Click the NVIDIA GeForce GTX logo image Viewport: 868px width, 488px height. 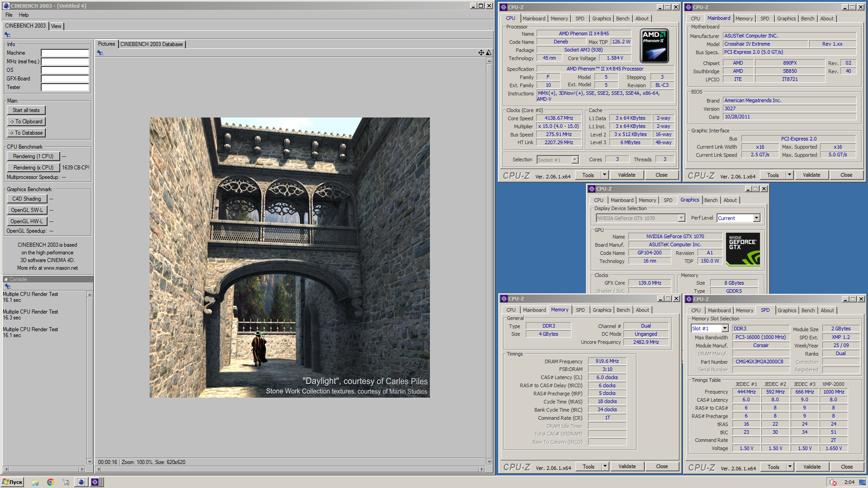(743, 249)
